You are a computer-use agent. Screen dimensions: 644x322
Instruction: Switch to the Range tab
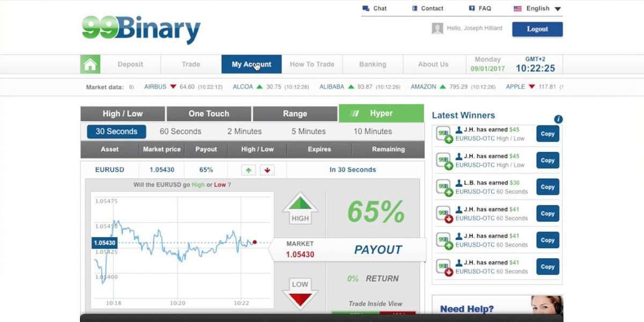click(295, 114)
